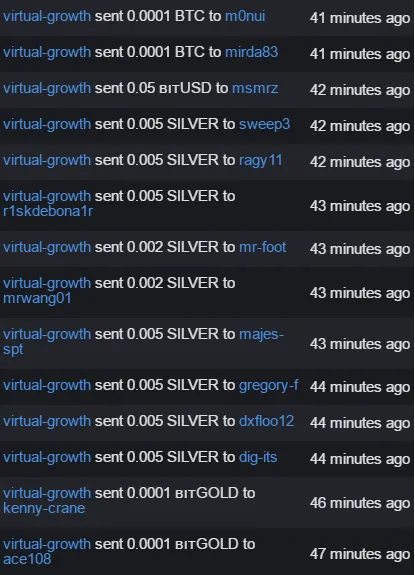Open mrwang01 account link
The height and width of the screenshot is (575, 415).
pos(37,298)
